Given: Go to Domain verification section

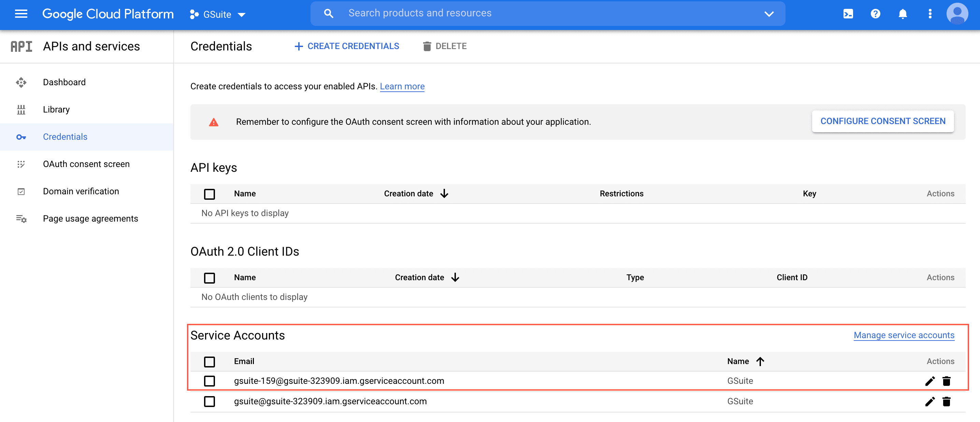Looking at the screenshot, I should click(x=81, y=191).
